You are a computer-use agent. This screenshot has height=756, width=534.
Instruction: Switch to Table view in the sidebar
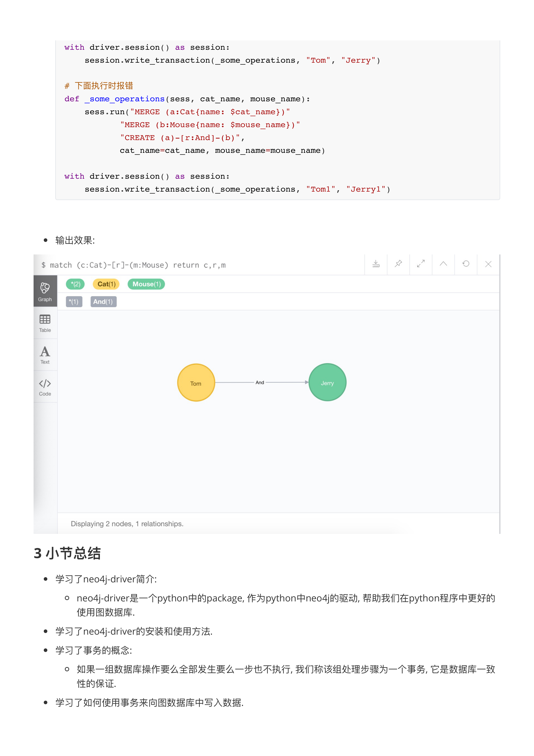pos(45,324)
